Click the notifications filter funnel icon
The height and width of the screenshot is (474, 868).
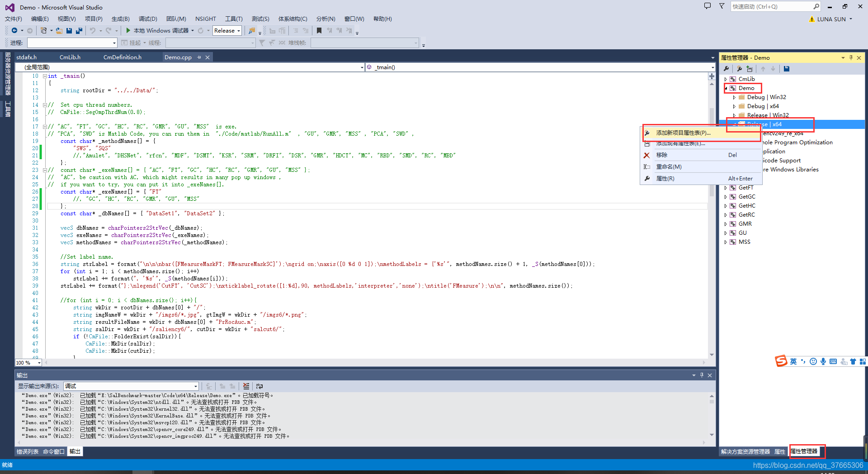pos(722,6)
